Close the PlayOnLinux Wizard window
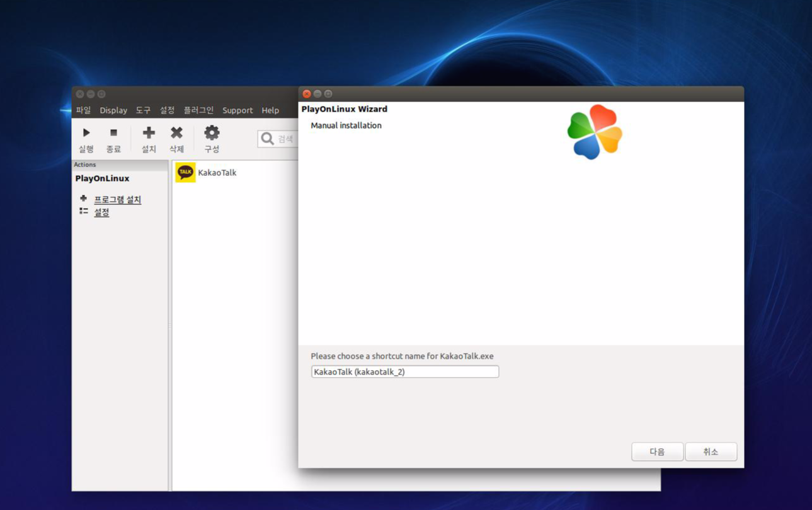Screen dimensions: 812x510 pos(307,94)
